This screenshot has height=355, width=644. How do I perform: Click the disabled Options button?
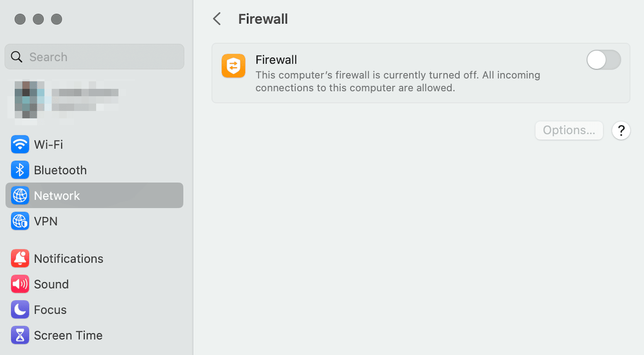pos(569,130)
